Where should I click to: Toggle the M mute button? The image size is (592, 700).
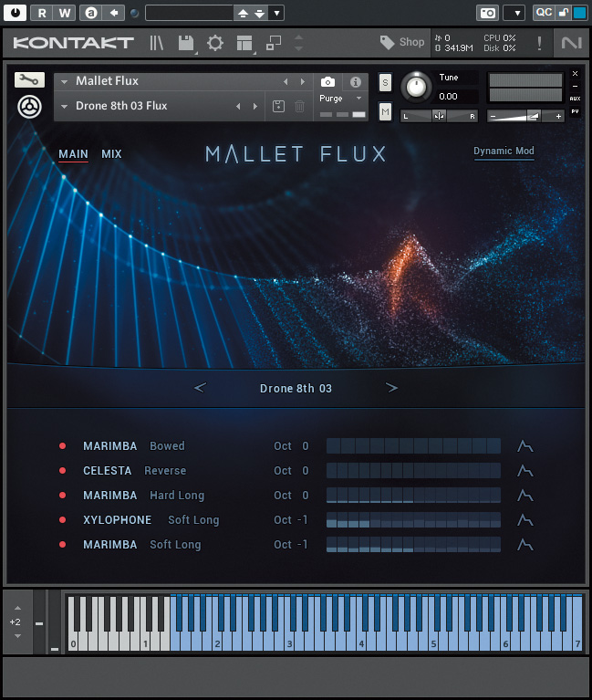point(385,111)
